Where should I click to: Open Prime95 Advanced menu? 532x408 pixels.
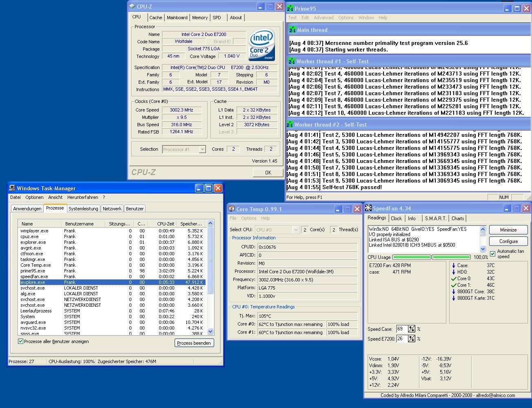click(x=324, y=18)
